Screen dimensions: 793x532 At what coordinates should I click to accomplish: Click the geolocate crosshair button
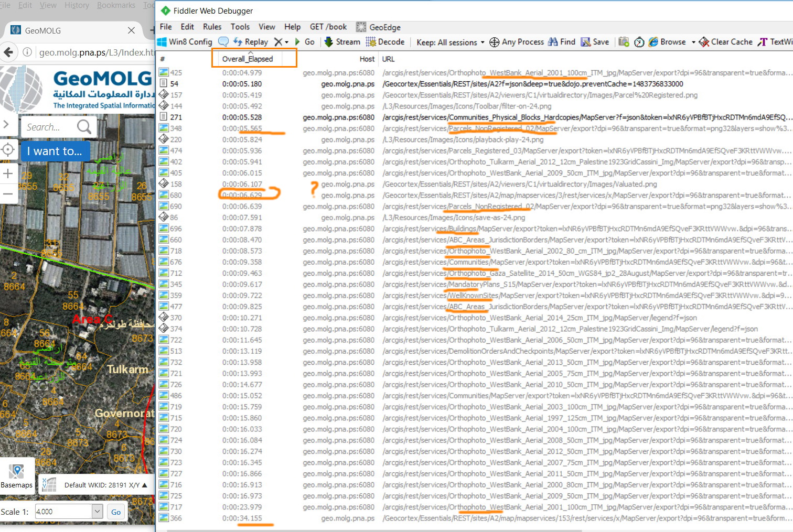8,150
